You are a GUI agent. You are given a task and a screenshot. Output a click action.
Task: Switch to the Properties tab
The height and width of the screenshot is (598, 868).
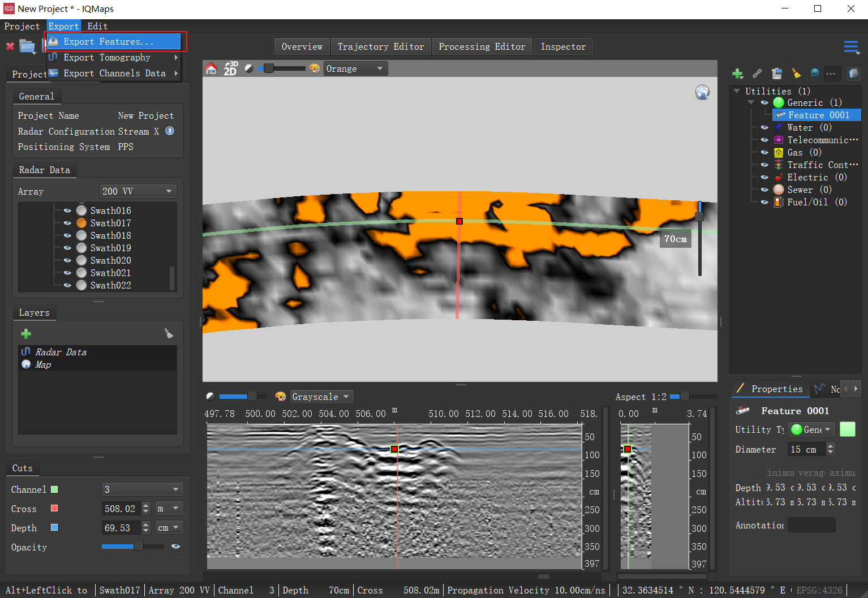(x=769, y=389)
